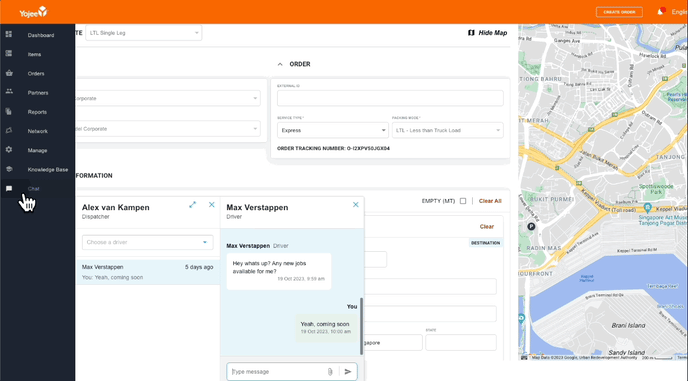Open Knowledge Base in the sidebar
Image resolution: width=688 pixels, height=381 pixels.
(48, 169)
